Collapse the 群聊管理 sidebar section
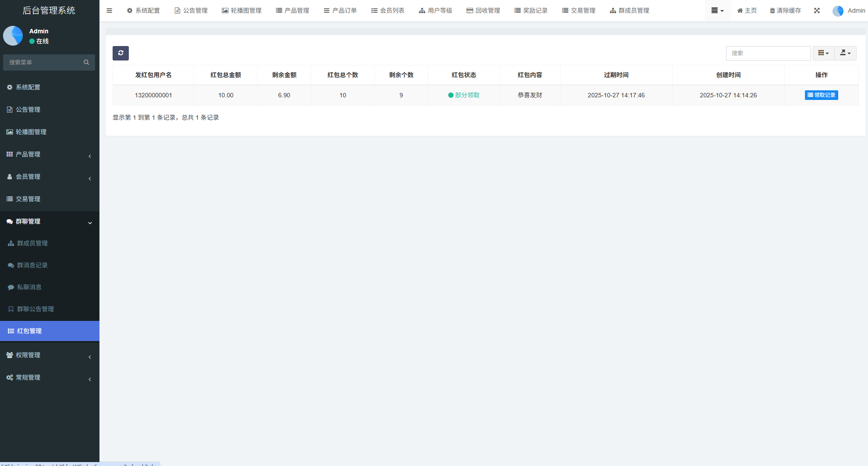The height and width of the screenshot is (466, 868). [50, 221]
